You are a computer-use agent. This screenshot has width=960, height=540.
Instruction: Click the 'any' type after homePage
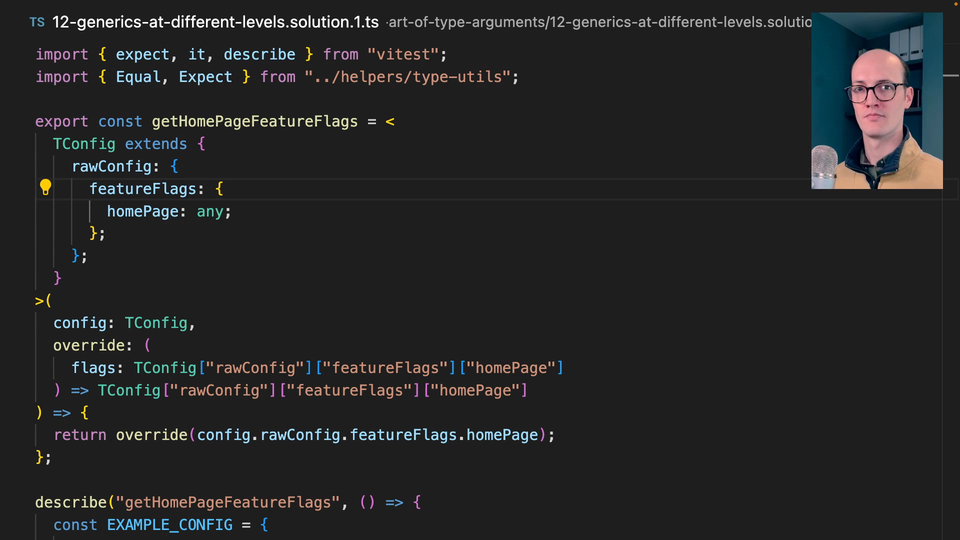pyautogui.click(x=212, y=211)
